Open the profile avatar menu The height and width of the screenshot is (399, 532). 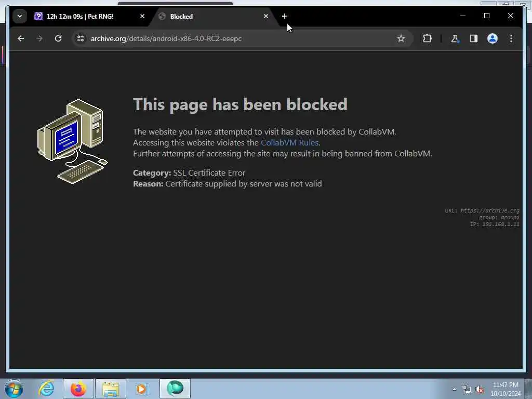click(x=493, y=38)
